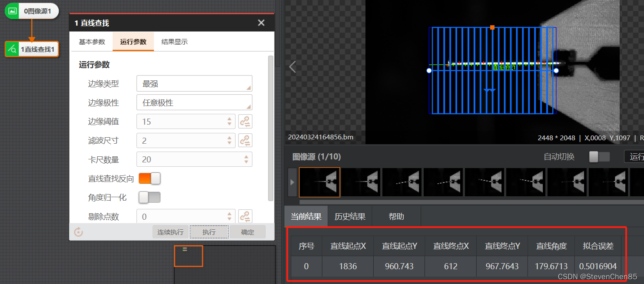Viewport: 644px width, 284px height.
Task: Collapse the image viewer with the left chevron
Action: (x=292, y=67)
